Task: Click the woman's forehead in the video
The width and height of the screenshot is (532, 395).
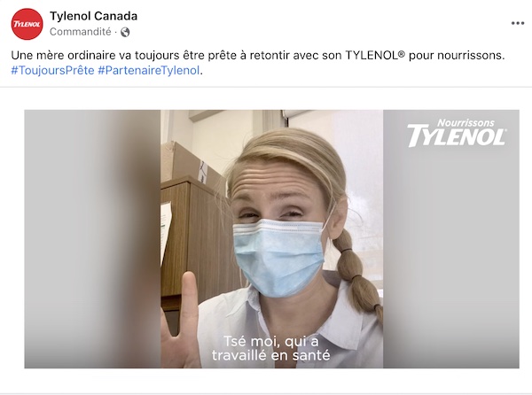Action: tap(282, 182)
